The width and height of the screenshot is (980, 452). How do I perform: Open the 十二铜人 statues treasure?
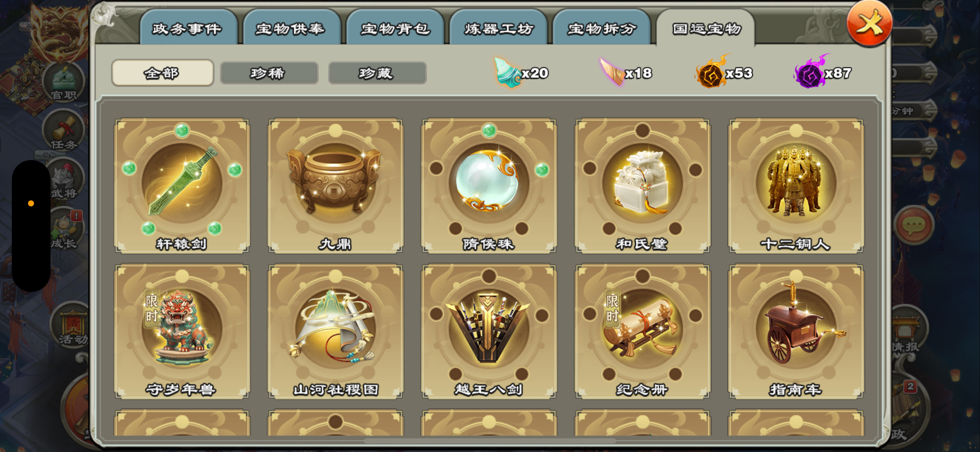(x=796, y=186)
